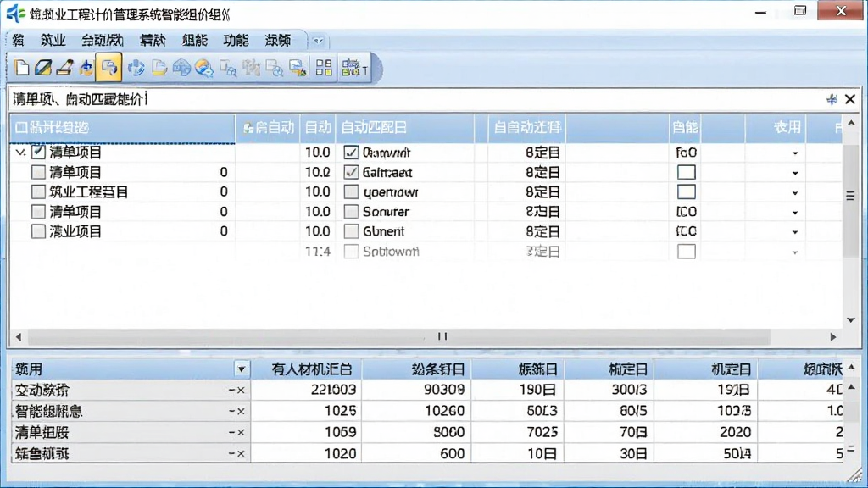
Task: Click the cell value 90309
Action: pos(444,390)
